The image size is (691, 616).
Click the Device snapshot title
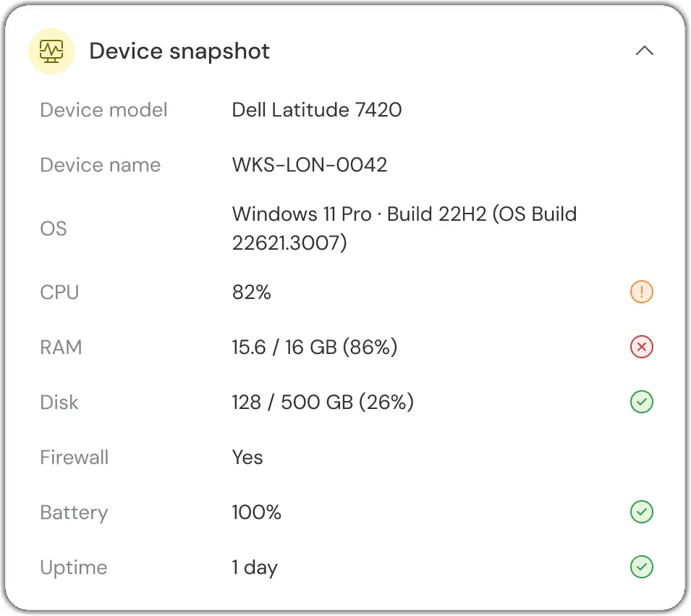pos(179,51)
